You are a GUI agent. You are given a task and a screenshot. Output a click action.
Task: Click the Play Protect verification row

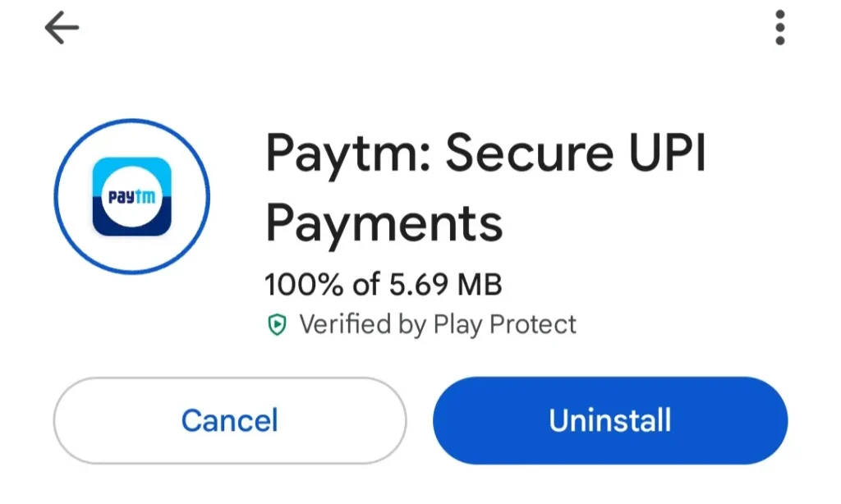coord(420,323)
